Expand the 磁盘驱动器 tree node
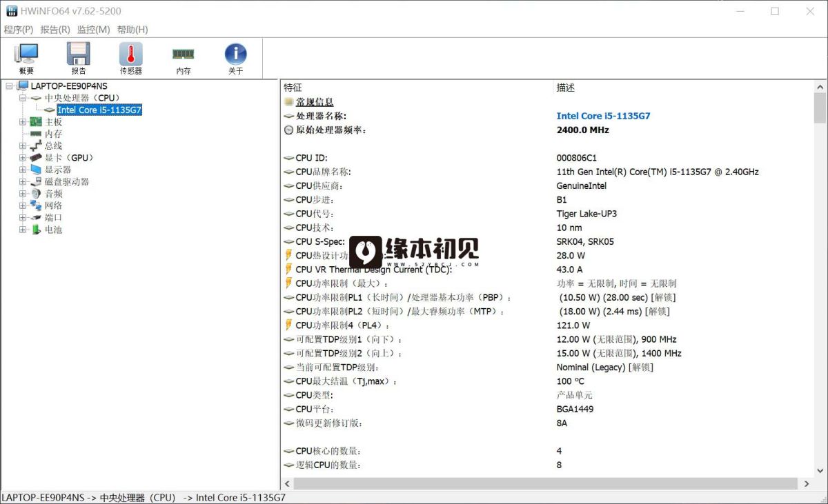This screenshot has height=504, width=828. pyautogui.click(x=23, y=182)
